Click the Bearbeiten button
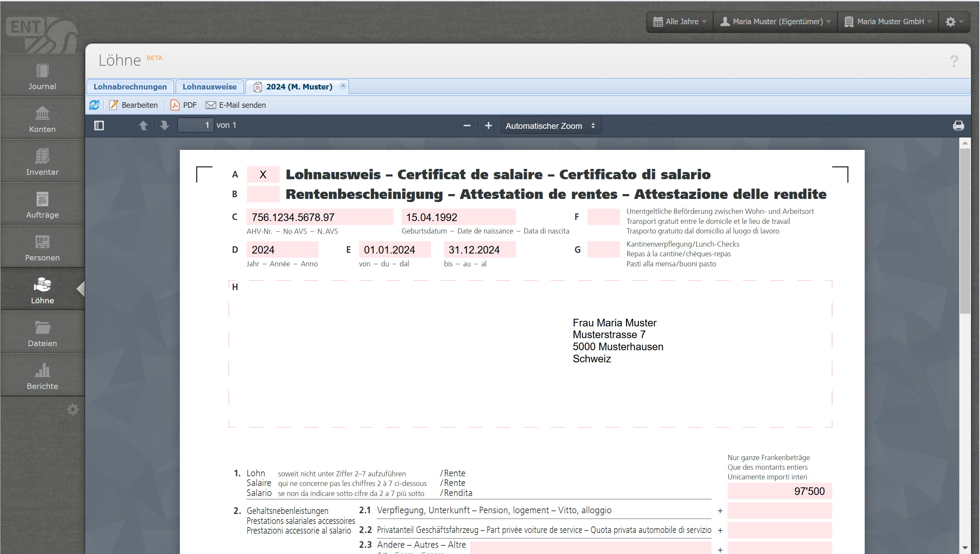This screenshot has width=980, height=554. tap(134, 105)
